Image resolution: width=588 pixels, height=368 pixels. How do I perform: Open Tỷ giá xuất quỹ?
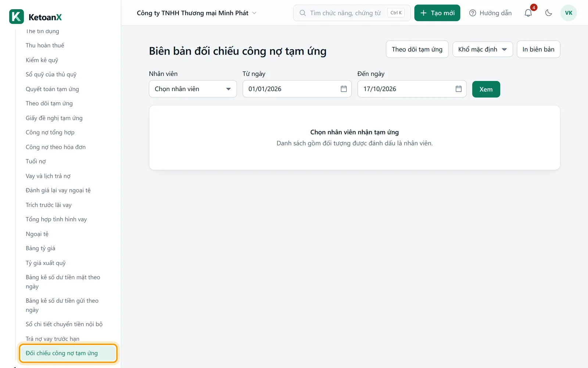pos(46,263)
